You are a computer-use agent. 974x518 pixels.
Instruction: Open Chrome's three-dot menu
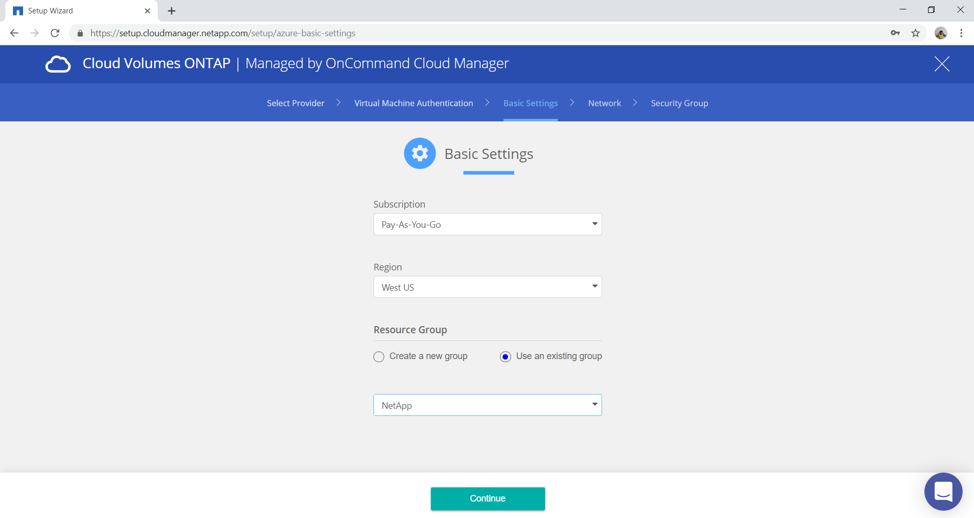pos(961,33)
